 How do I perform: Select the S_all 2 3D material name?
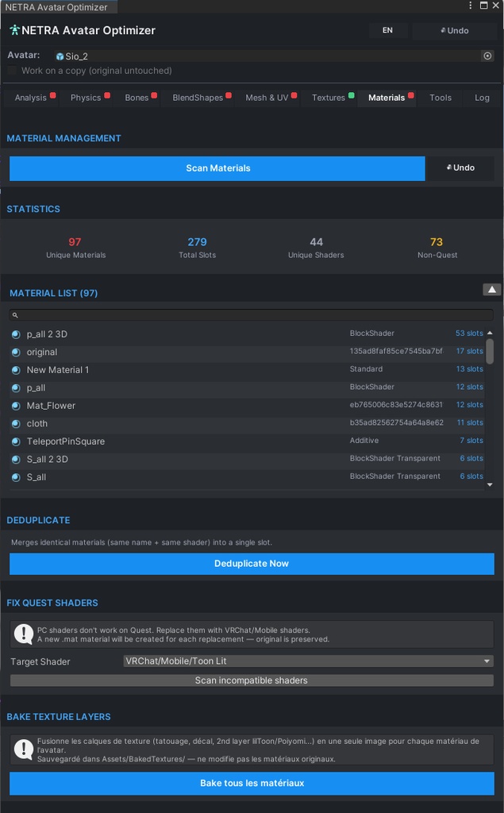[x=47, y=459]
